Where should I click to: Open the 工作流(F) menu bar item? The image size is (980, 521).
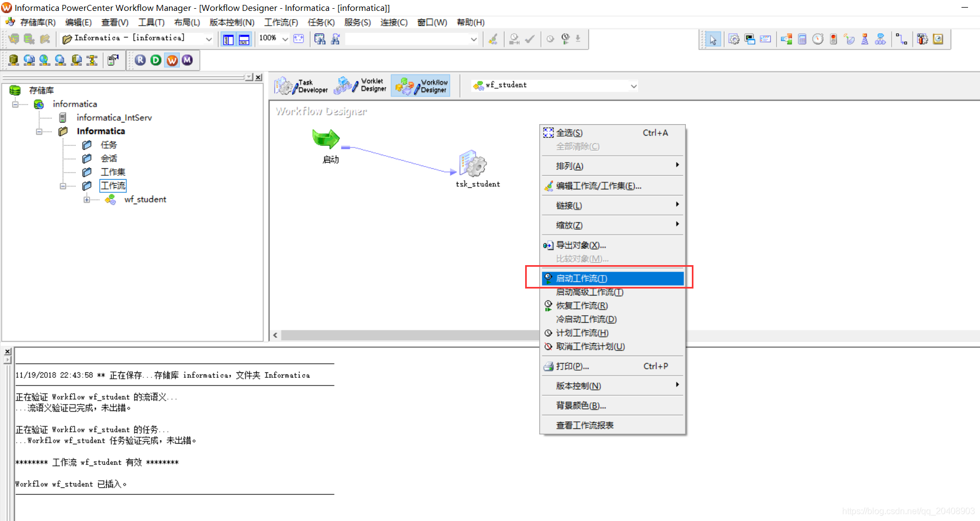pyautogui.click(x=281, y=22)
